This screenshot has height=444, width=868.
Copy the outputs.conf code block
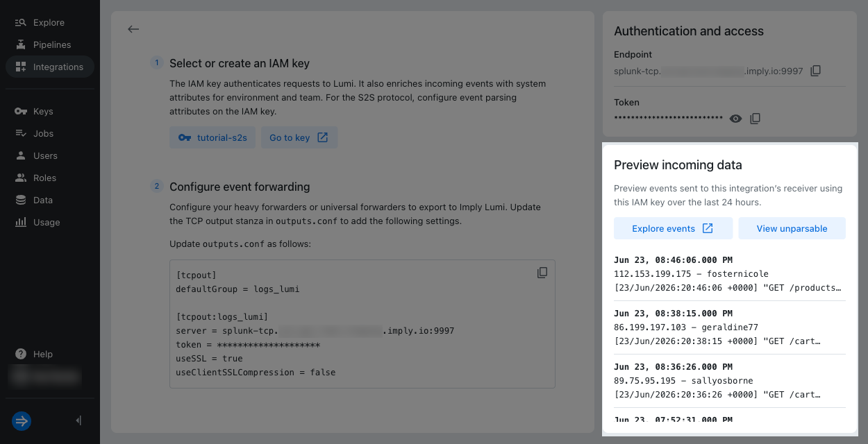click(x=542, y=273)
